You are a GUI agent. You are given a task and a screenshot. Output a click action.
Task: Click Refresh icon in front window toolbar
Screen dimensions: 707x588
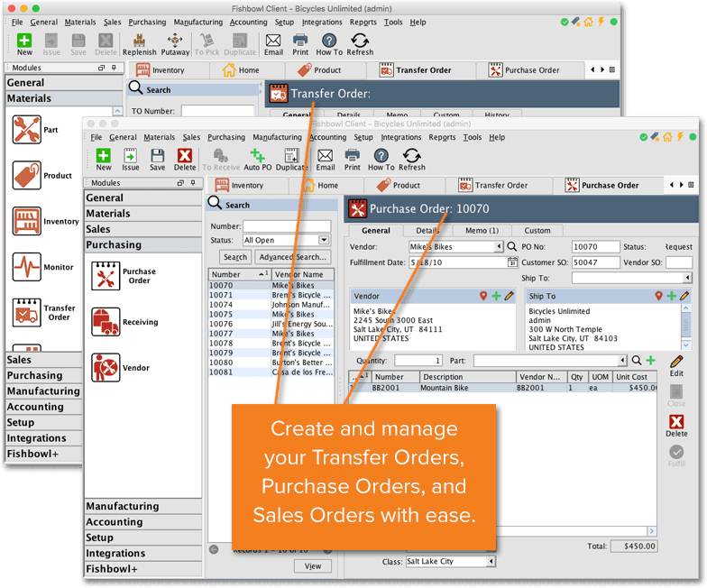(411, 160)
